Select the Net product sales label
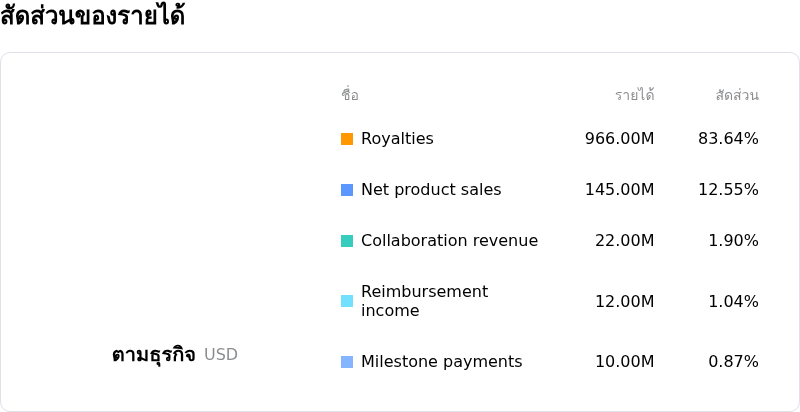 coord(431,190)
